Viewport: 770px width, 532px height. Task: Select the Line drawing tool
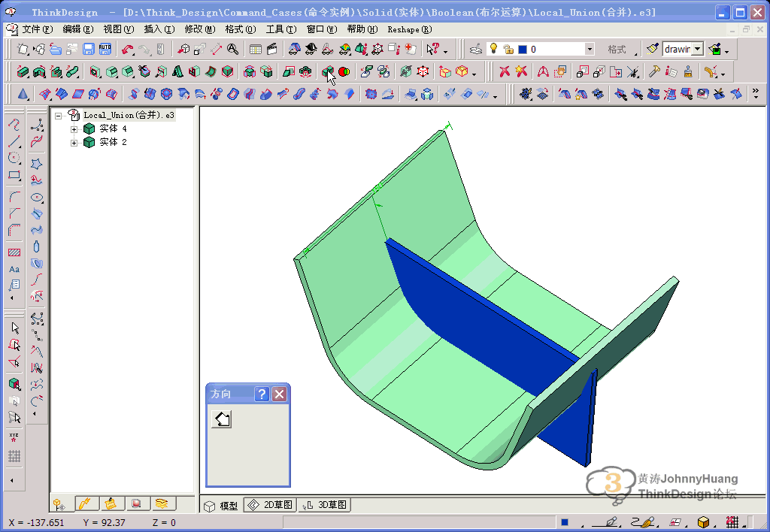click(x=14, y=141)
